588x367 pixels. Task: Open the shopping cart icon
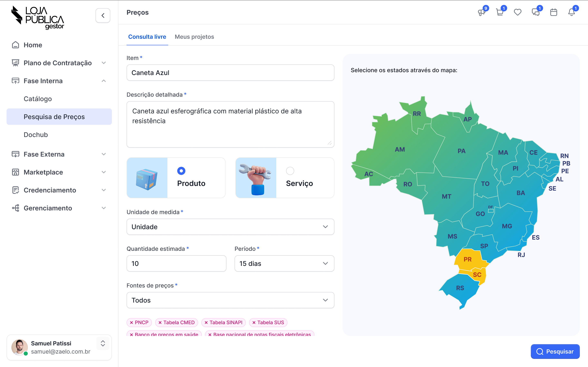pyautogui.click(x=500, y=12)
